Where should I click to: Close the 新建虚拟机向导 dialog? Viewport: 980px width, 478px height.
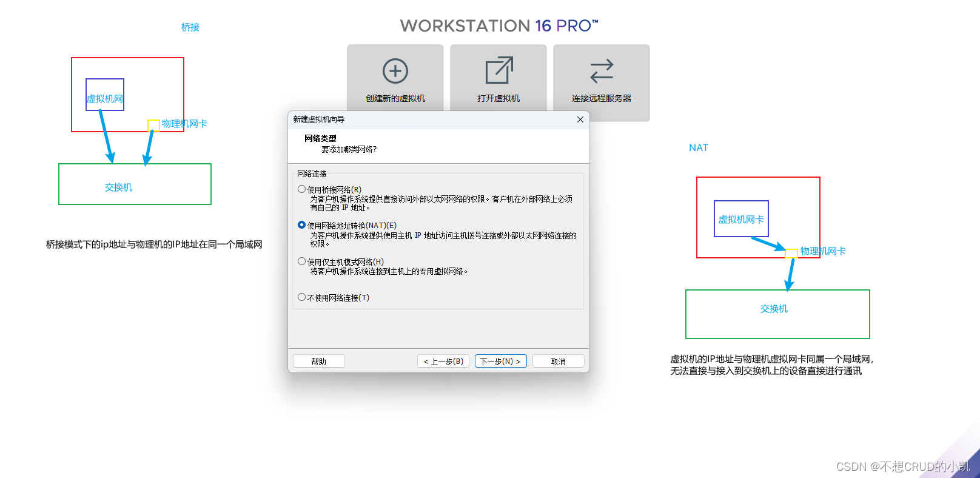pyautogui.click(x=580, y=119)
